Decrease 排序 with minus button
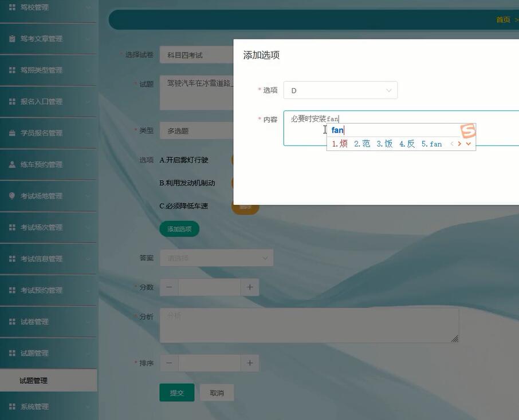Image resolution: width=519 pixels, height=420 pixels. tap(169, 363)
